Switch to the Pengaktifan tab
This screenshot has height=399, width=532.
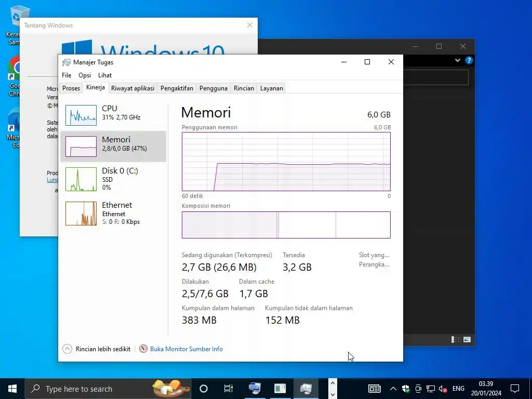coord(177,88)
